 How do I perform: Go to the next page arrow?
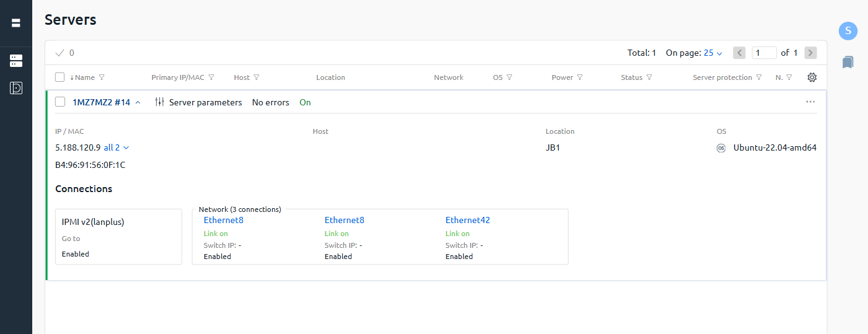810,53
